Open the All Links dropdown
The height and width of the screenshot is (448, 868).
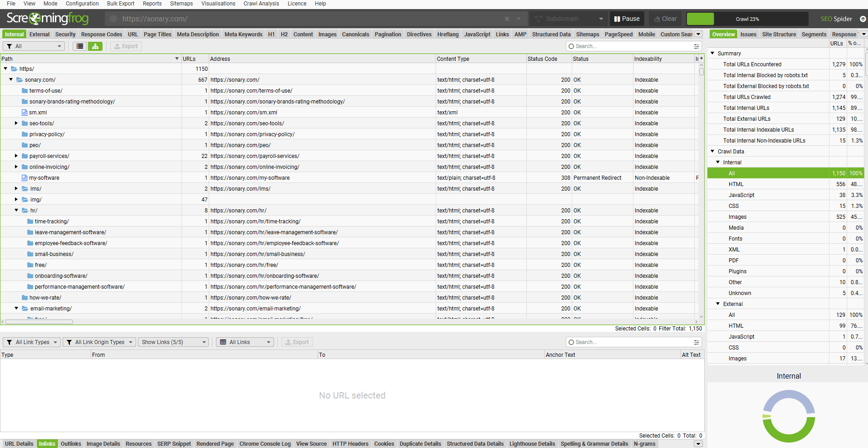tap(245, 342)
